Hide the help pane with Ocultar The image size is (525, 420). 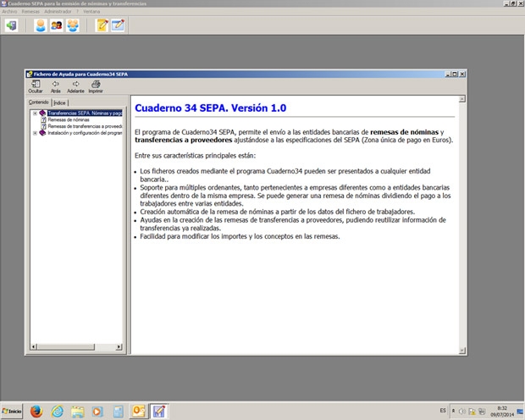pyautogui.click(x=36, y=86)
